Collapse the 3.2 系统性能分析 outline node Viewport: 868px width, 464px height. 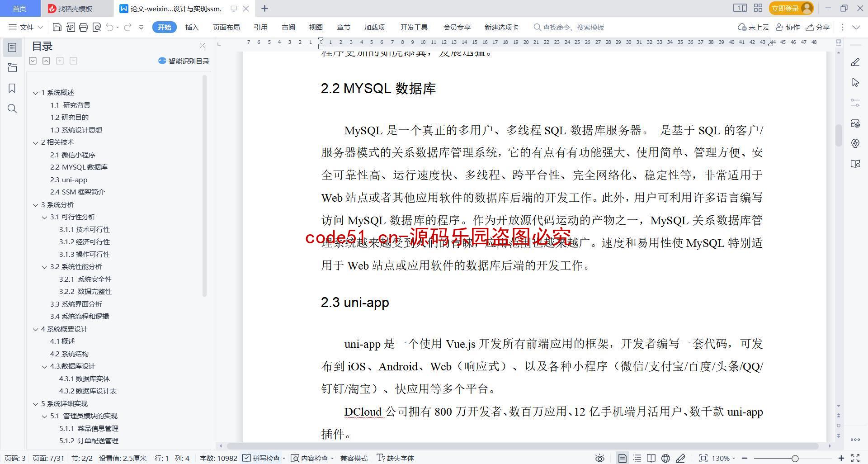(x=44, y=267)
